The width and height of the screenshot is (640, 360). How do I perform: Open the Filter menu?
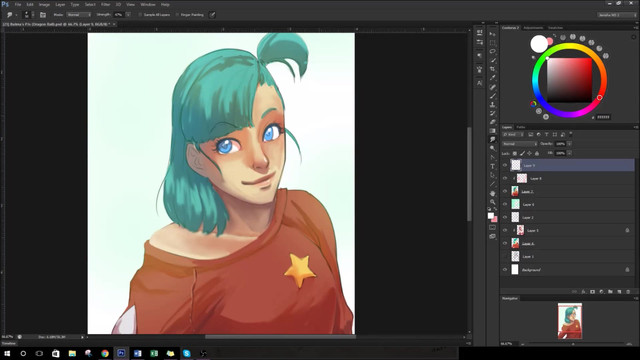coord(105,4)
